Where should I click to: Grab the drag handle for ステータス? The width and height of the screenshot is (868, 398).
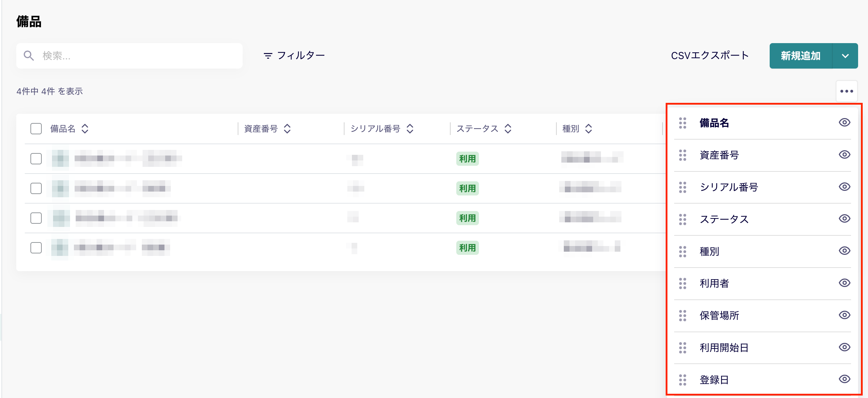pos(683,220)
